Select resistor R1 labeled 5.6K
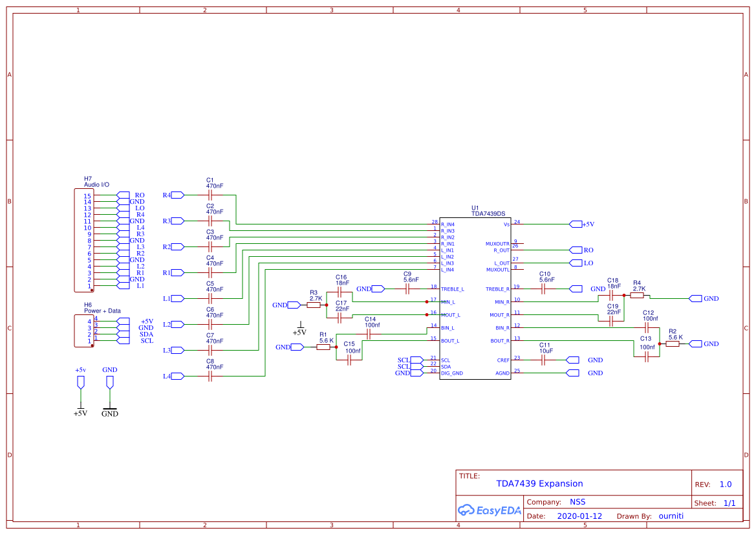 pyautogui.click(x=324, y=347)
